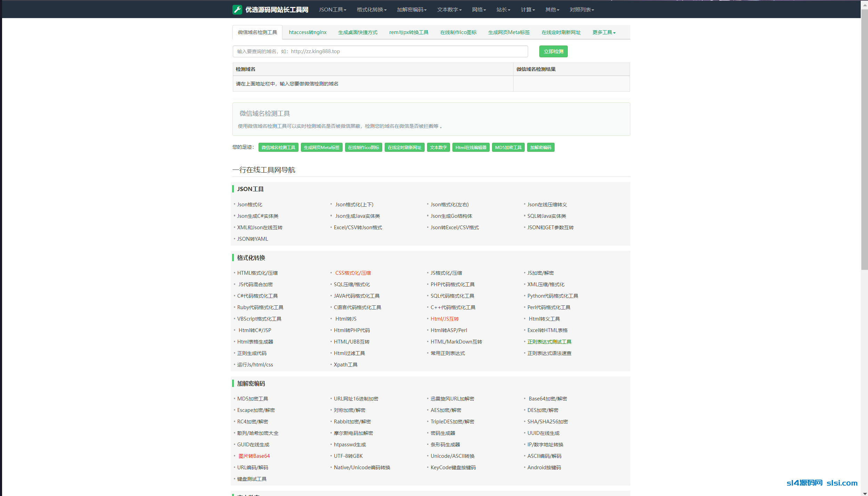Open the Json格式化 link
Image resolution: width=868 pixels, height=496 pixels.
coord(249,205)
